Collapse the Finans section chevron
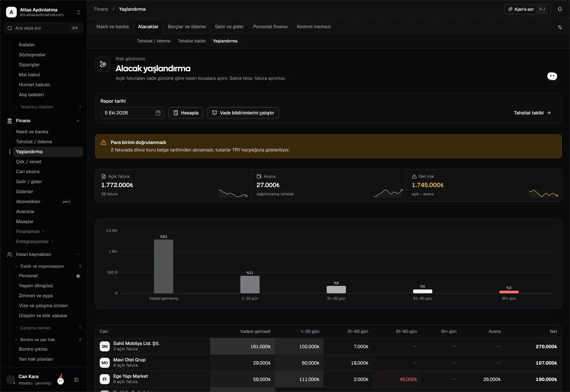Screen dimensions: 570x392 point(78,121)
